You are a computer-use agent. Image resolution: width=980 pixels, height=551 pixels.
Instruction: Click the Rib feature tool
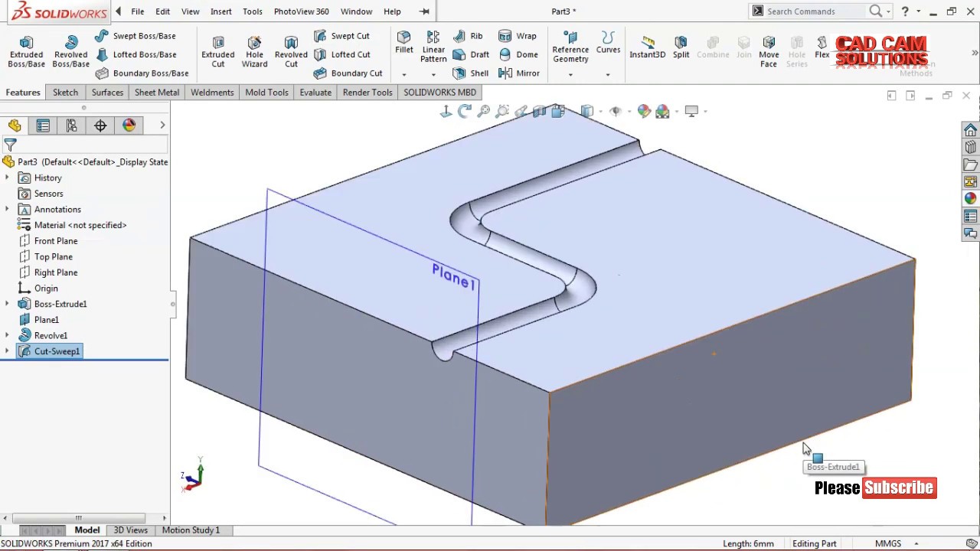point(467,36)
